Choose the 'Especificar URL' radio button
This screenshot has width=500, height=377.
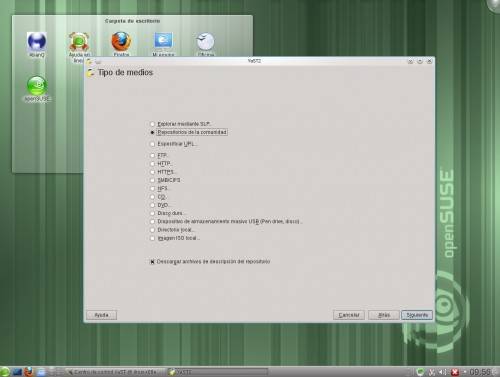click(x=152, y=144)
